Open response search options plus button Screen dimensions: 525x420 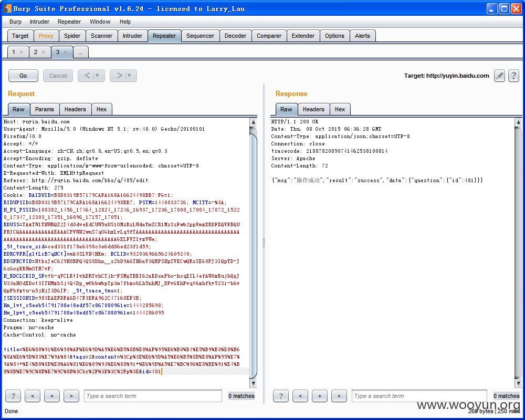(319, 396)
